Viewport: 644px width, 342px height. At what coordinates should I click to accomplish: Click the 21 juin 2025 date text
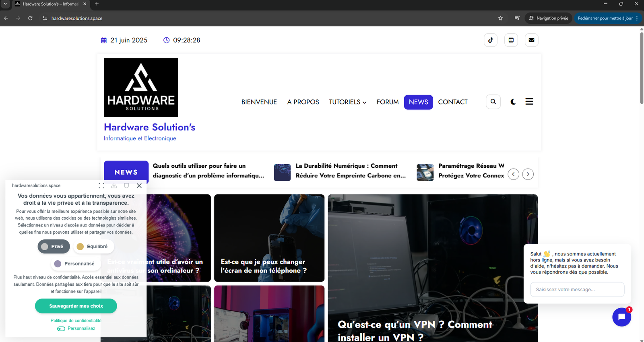tap(129, 40)
